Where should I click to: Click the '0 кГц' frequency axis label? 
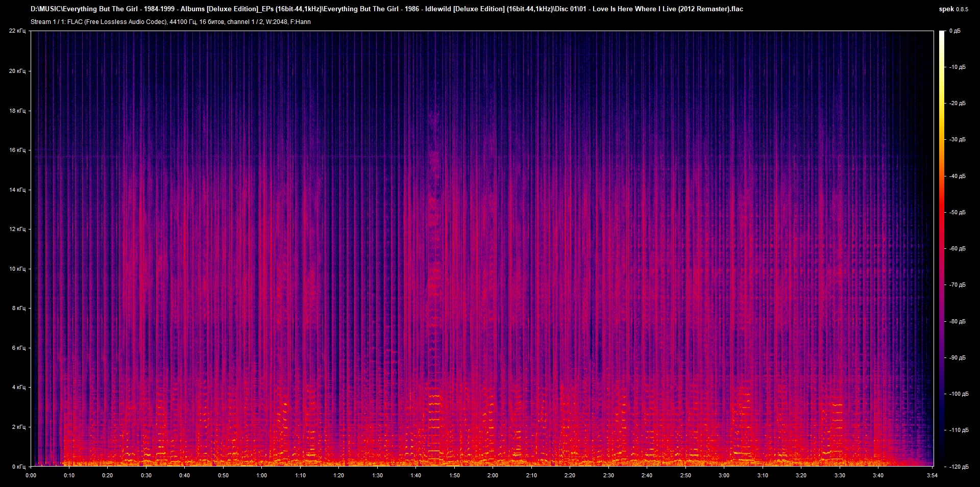coord(19,467)
